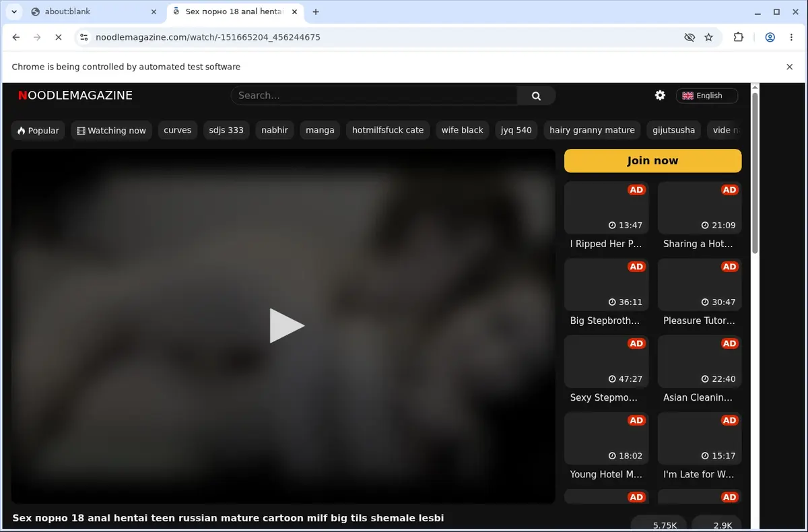Bookmark this page with the star
This screenshot has width=808, height=532.
(x=708, y=38)
